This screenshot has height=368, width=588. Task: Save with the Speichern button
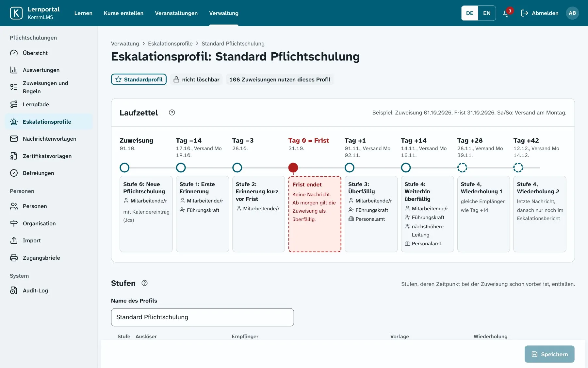tap(549, 354)
